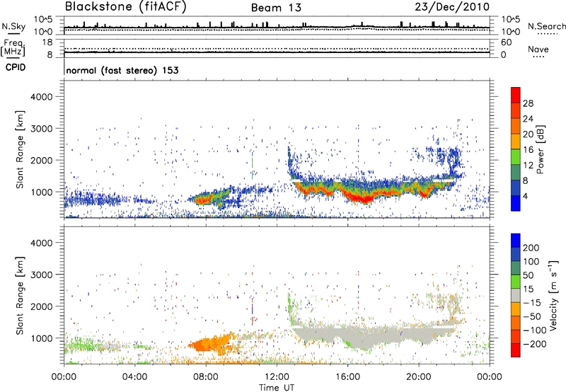Click the red bottom segment of Velocity colorbar
This screenshot has width=566, height=392.
(x=516, y=350)
